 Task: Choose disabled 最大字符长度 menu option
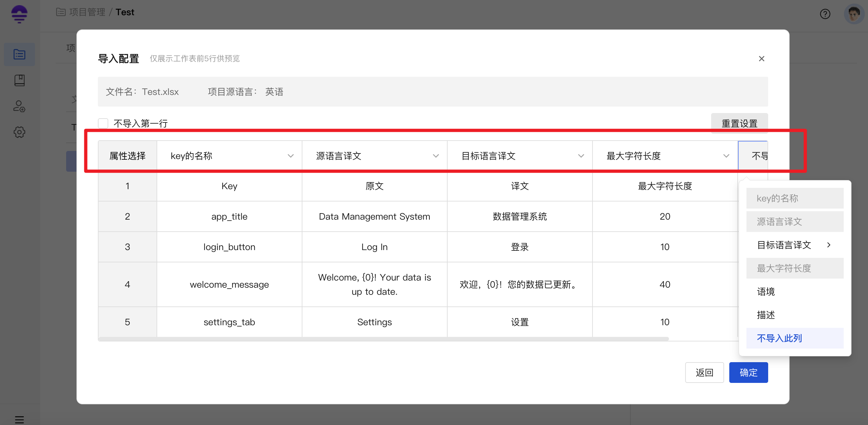pos(795,268)
